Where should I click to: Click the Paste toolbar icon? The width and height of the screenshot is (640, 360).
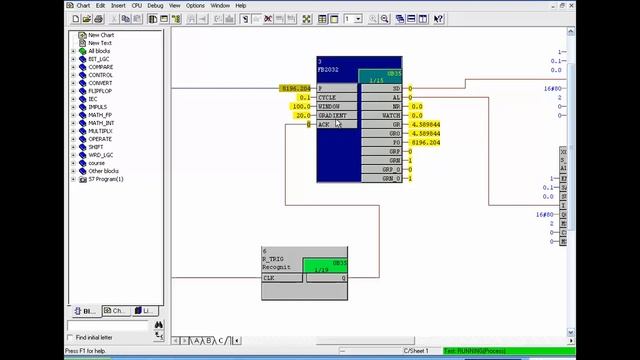137,19
